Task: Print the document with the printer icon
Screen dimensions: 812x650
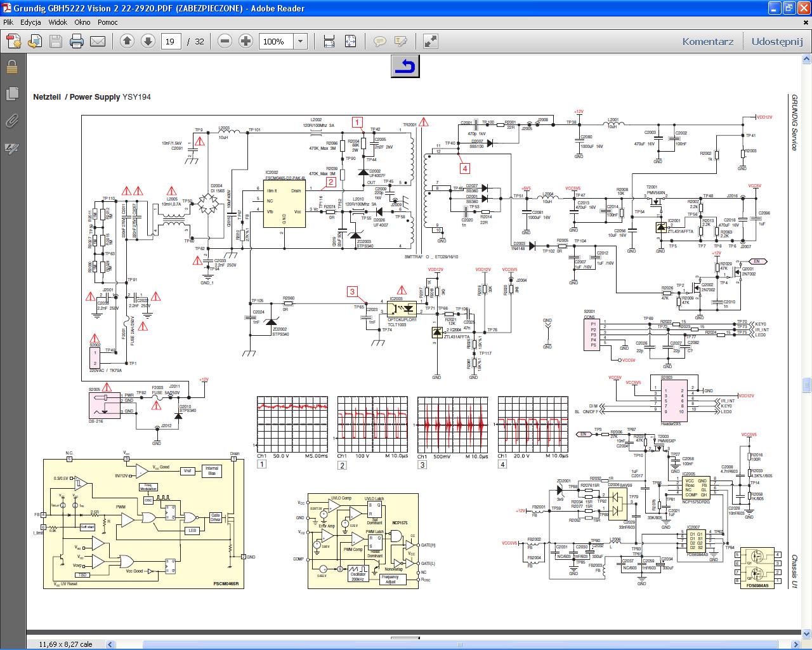Action: coord(77,41)
